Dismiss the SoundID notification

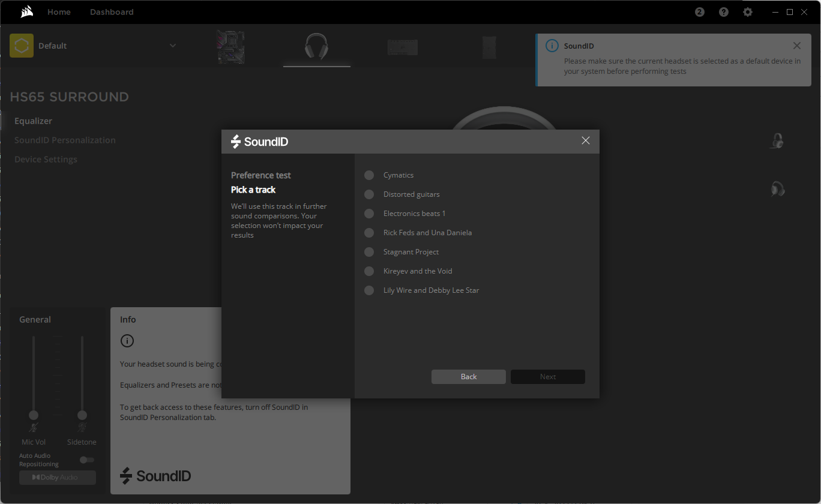pyautogui.click(x=797, y=46)
